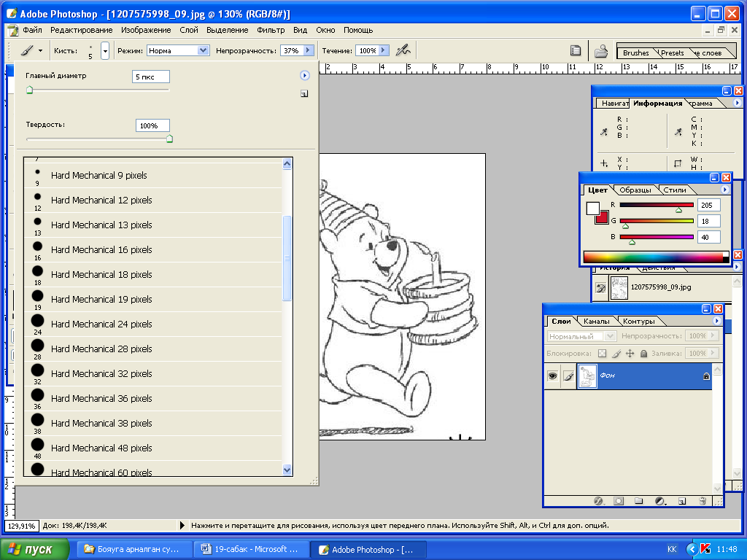
Task: Open the Редактирование menu
Action: tap(82, 30)
